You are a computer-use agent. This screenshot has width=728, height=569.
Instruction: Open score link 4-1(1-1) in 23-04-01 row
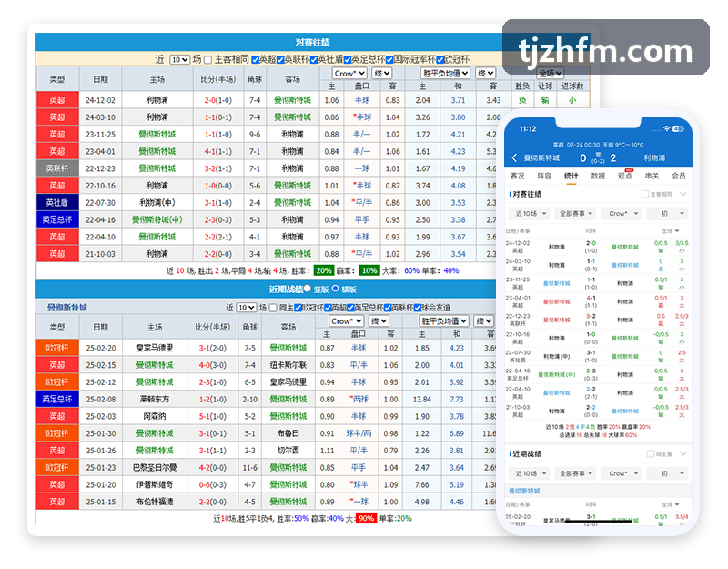pos(217,151)
